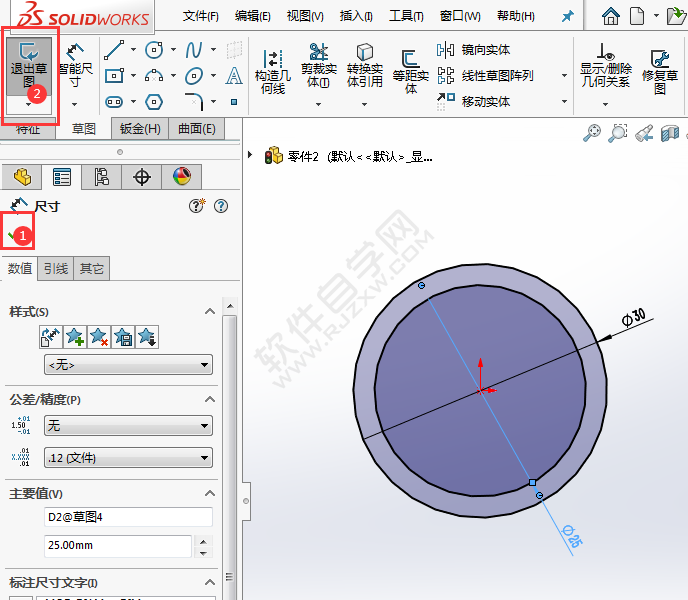Select the Circle sketch tool

(154, 50)
